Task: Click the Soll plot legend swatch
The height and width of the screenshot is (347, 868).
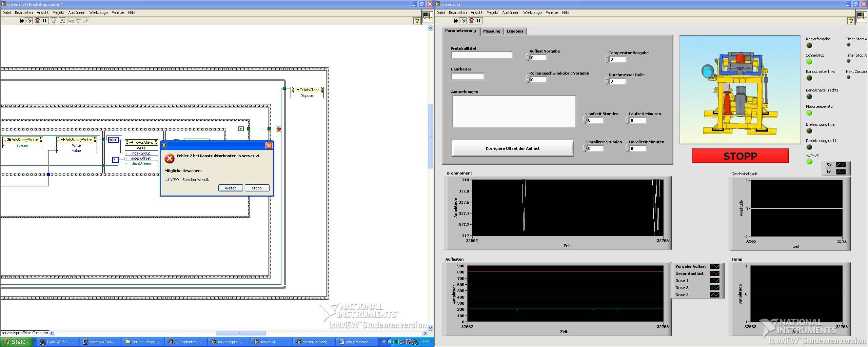Action: tap(841, 165)
